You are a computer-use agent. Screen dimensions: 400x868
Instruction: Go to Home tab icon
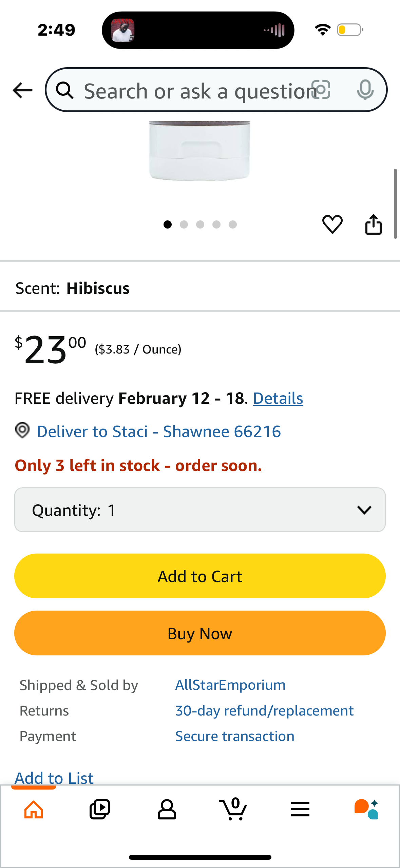[x=34, y=810]
